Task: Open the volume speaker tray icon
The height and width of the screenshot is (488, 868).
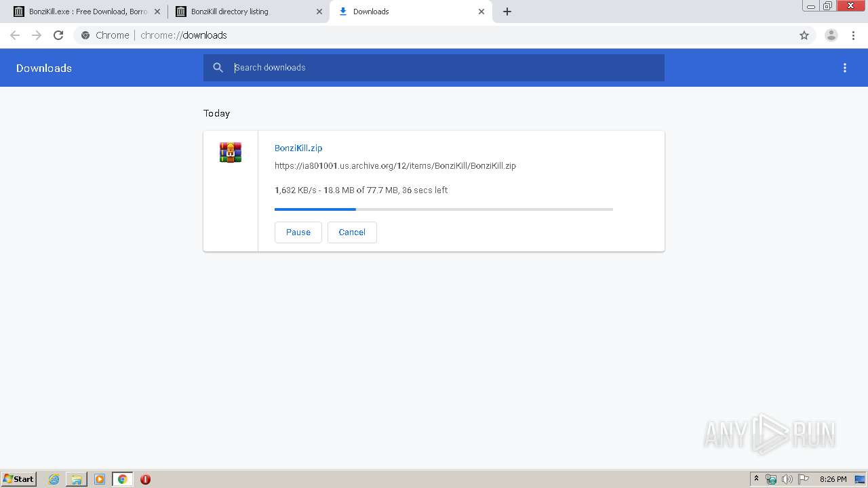Action: [x=787, y=479]
